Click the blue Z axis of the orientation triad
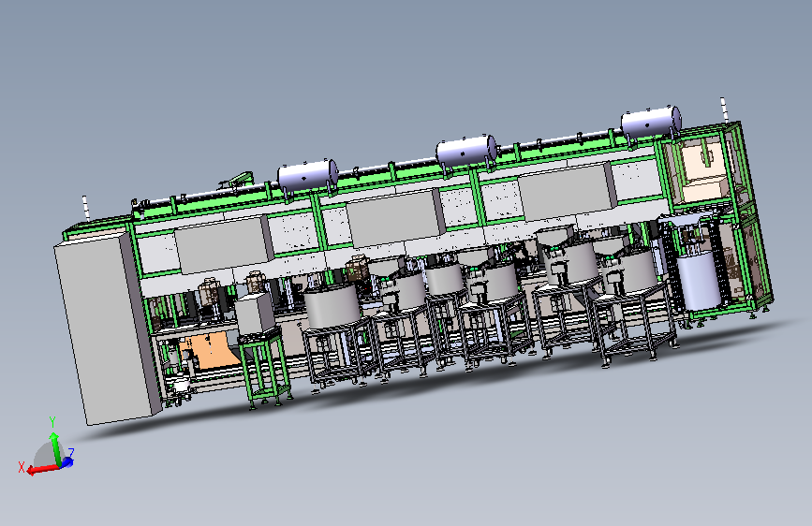This screenshot has width=812, height=526. [67, 462]
